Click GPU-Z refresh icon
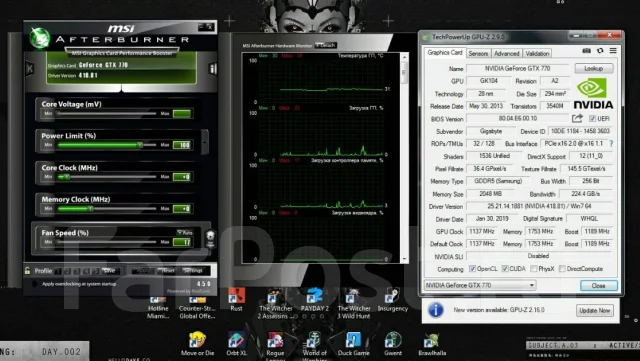The height and width of the screenshot is (361, 640). (x=600, y=51)
